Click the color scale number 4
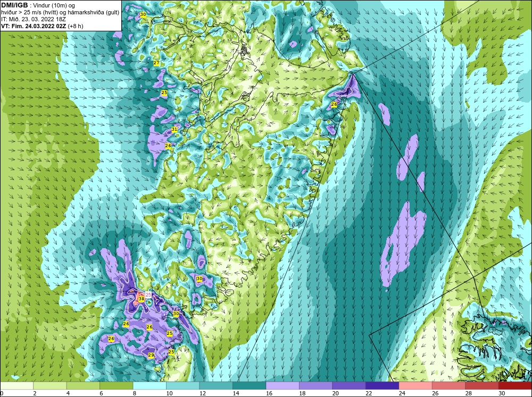Image resolution: width=532 pixels, height=397 pixels. click(x=68, y=393)
